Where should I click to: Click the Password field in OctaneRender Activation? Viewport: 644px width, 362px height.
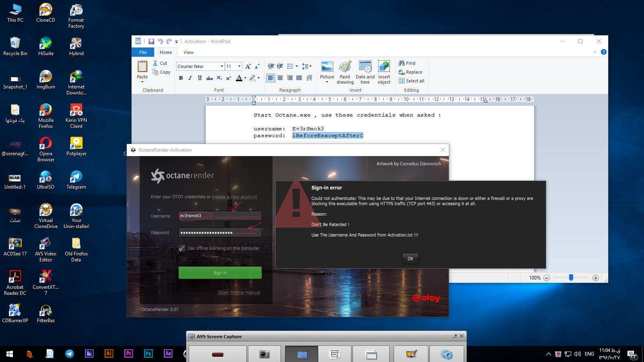pos(220,232)
